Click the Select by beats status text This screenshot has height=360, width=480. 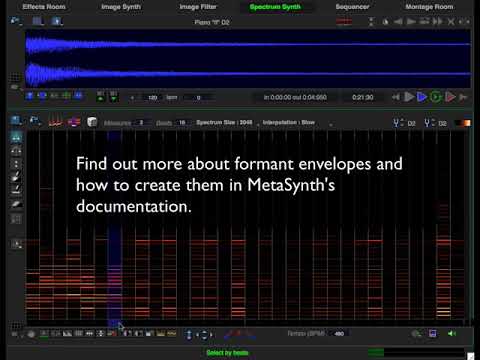(x=227, y=353)
